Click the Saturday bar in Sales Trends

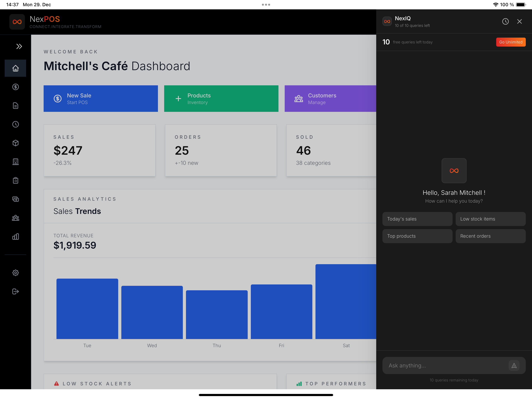(x=346, y=302)
